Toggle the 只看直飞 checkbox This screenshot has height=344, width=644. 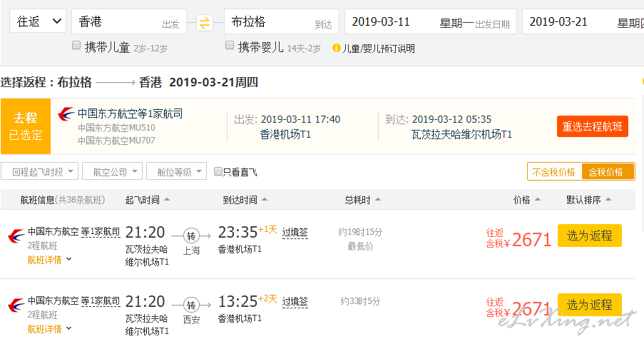pyautogui.click(x=218, y=171)
